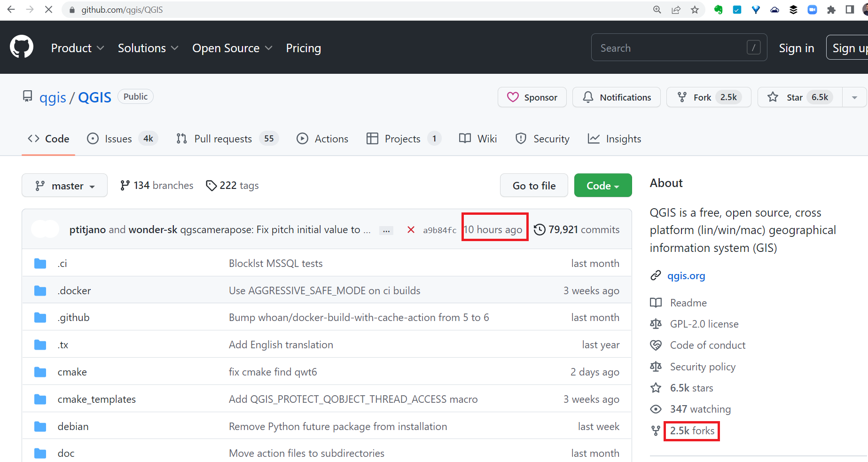Expand the commit message ellipsis
This screenshot has width=868, height=462.
(386, 230)
